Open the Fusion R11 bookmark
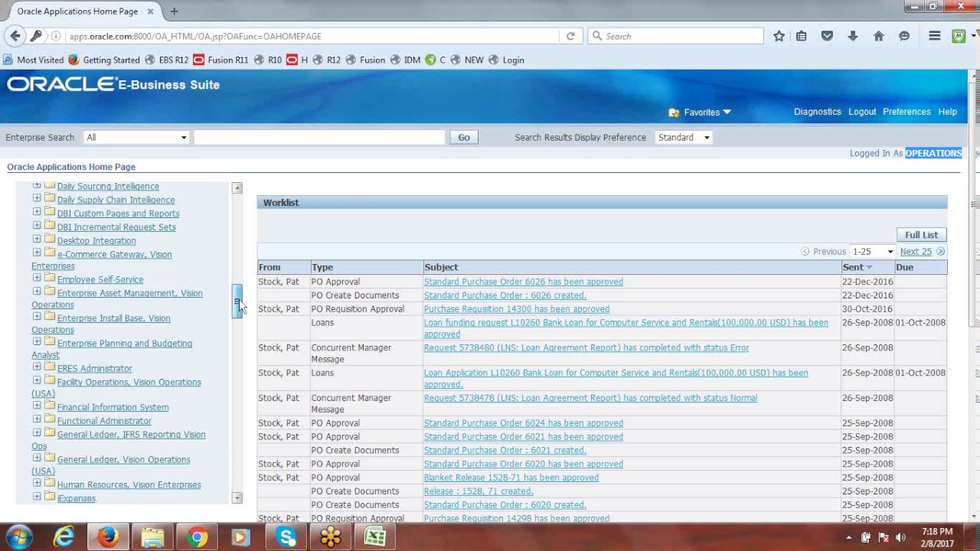 [x=220, y=60]
